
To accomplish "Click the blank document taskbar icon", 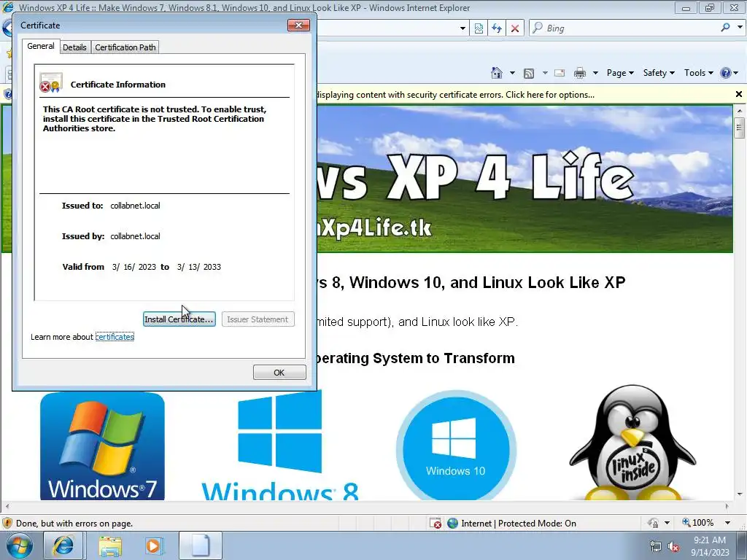I will pyautogui.click(x=201, y=545).
